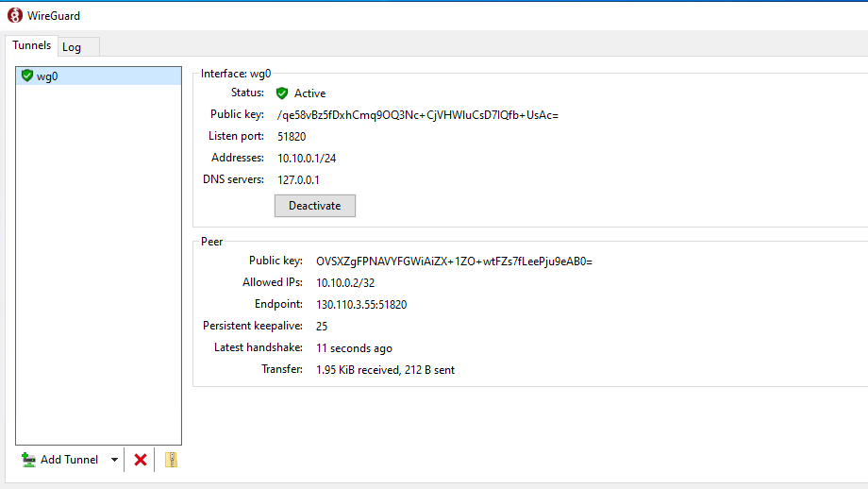Click the WireGuard logo in title bar
Viewport: 868px width, 489px height.
pyautogui.click(x=15, y=15)
